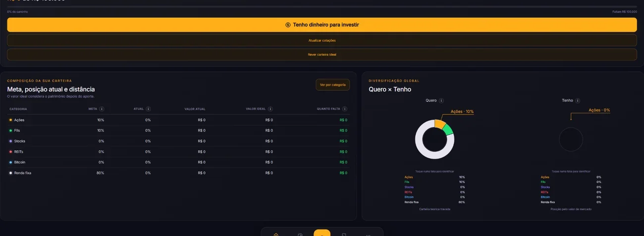Screen dimensions: 644x236
Task: Click the info icon next to META
Action: 102,109
